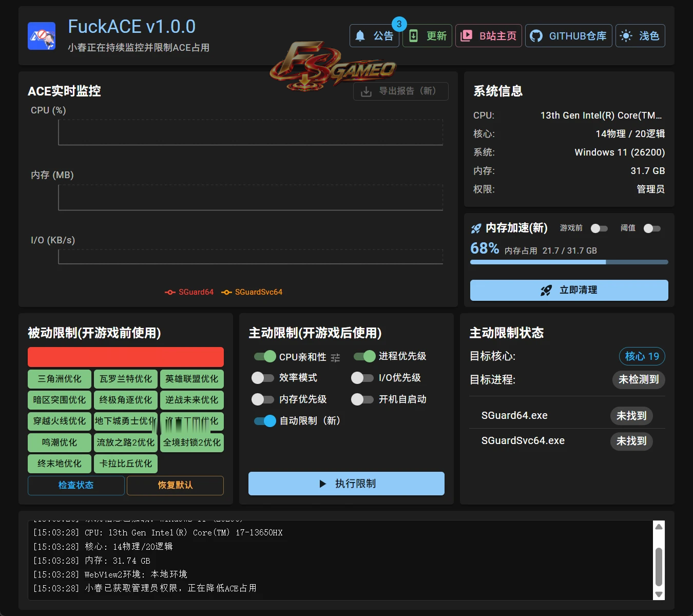Image resolution: width=693 pixels, height=616 pixels.
Task: Click the log scrollbar thumb
Action: (659, 567)
